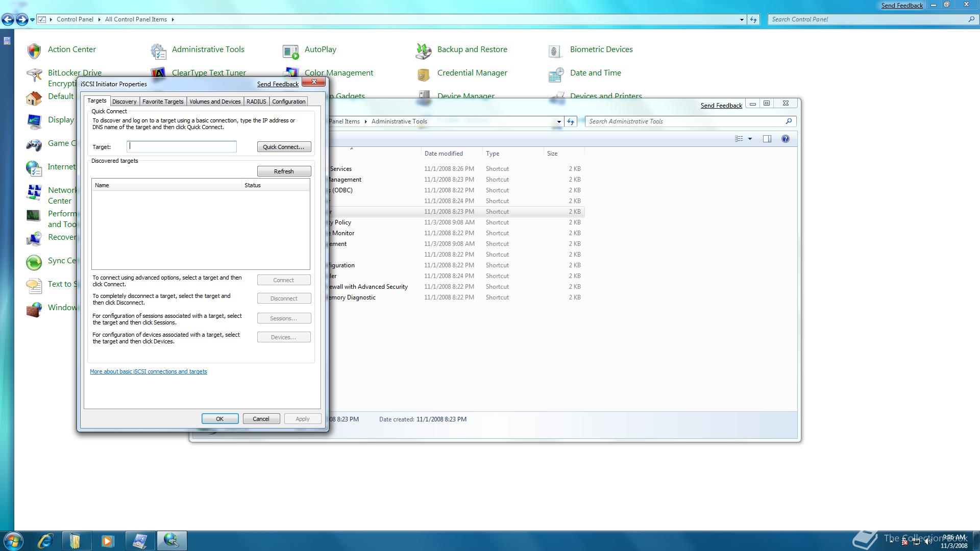This screenshot has width=980, height=551.
Task: Toggle preview pane in Administrative Tools window
Action: [x=767, y=139]
